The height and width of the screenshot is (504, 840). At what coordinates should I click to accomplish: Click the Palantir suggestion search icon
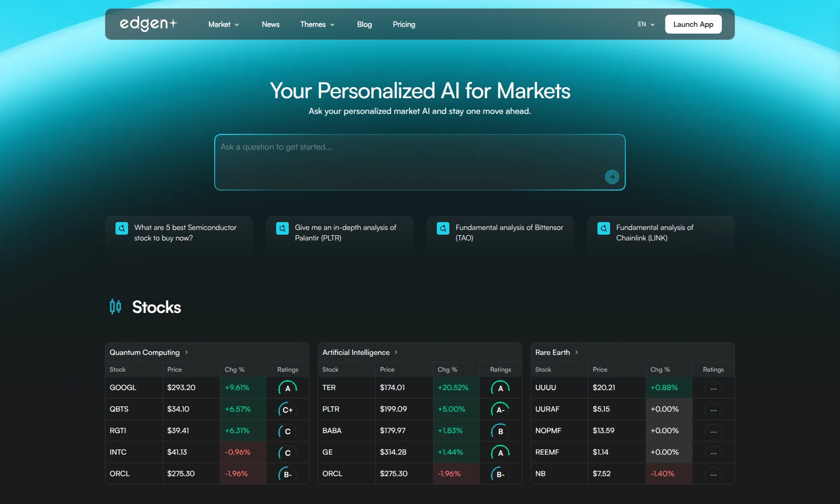(x=282, y=228)
